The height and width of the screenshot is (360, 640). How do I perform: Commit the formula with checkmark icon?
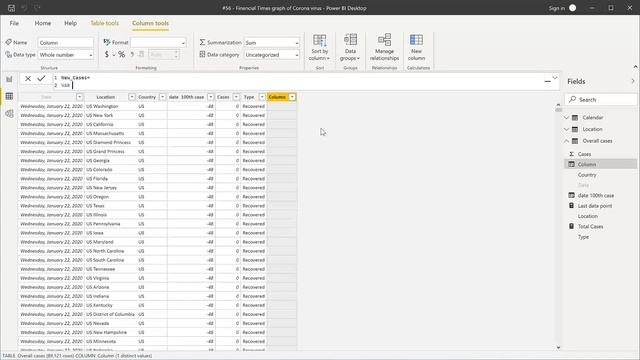tap(41, 78)
